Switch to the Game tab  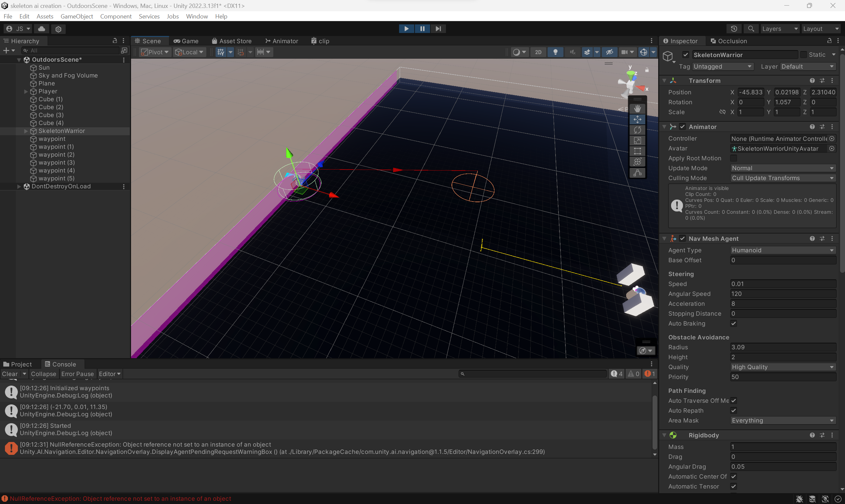186,41
